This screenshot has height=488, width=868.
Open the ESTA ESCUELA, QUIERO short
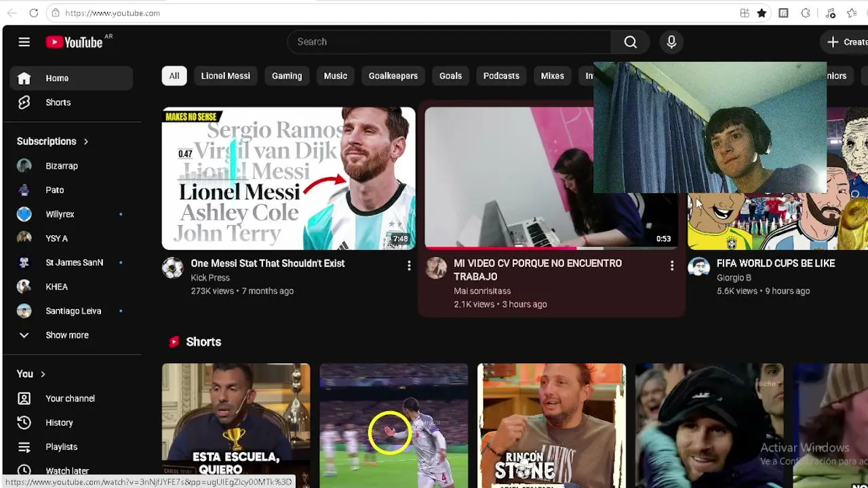point(236,426)
